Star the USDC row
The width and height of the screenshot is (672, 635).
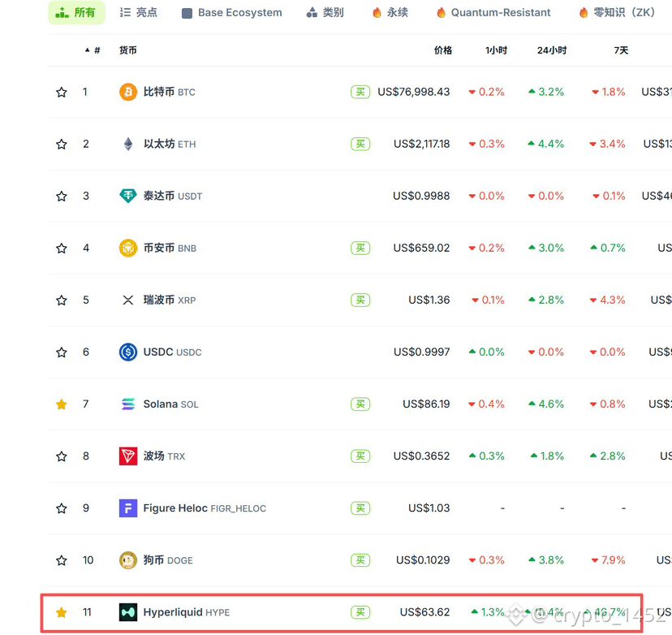62,352
